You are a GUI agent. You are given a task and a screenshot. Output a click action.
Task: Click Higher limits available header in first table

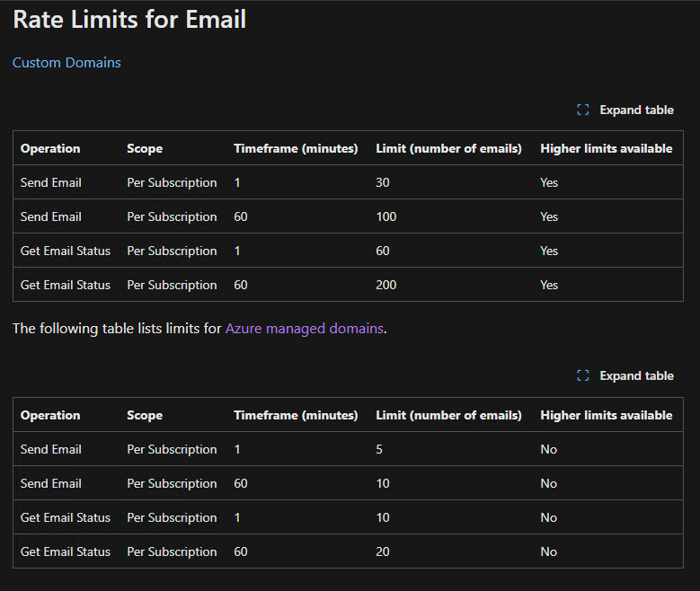tap(607, 148)
